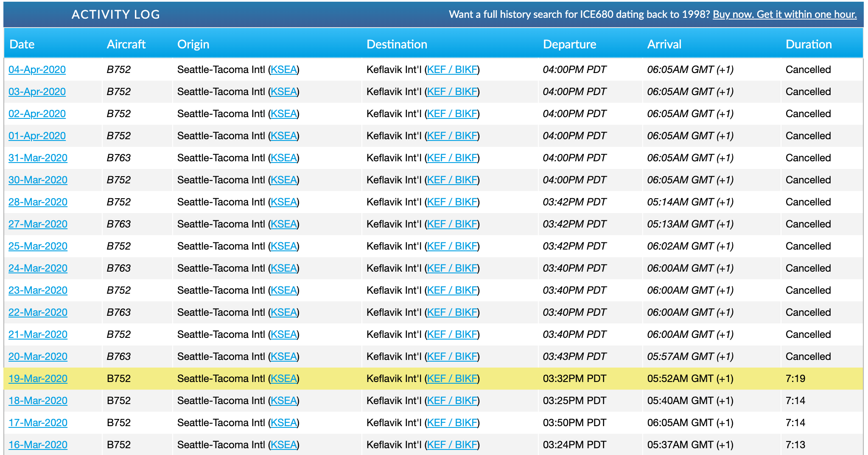Click KEF / BIKF link in 27-Mar-2020 row
The image size is (868, 455).
pyautogui.click(x=452, y=224)
